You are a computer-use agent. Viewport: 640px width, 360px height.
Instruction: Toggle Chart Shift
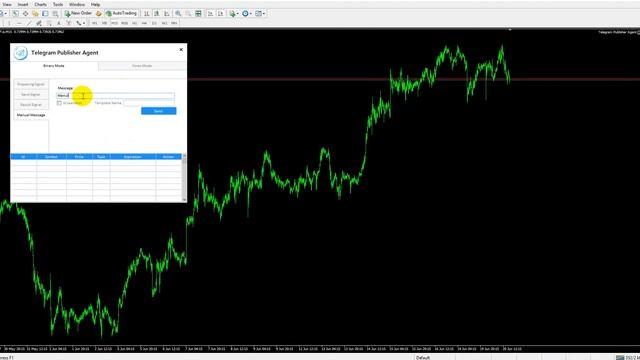[220, 13]
